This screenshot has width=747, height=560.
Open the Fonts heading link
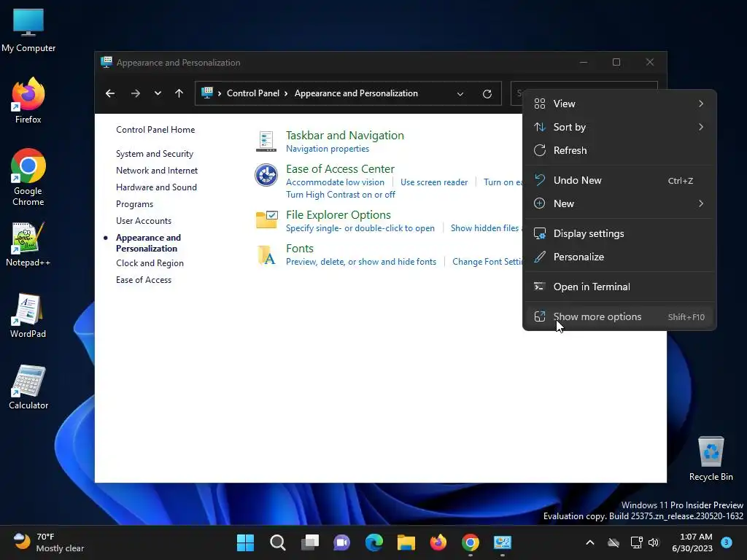tap(300, 249)
